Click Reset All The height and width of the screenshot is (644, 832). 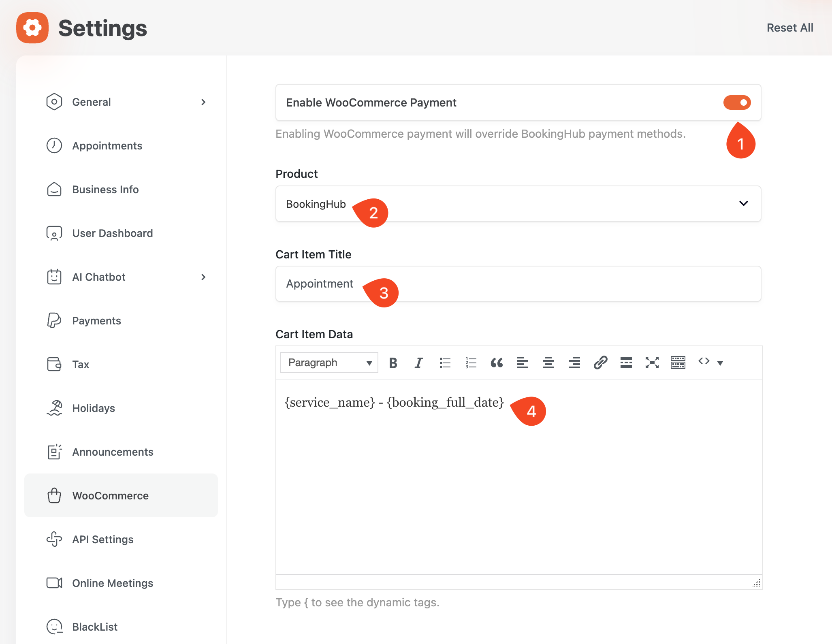(x=789, y=28)
